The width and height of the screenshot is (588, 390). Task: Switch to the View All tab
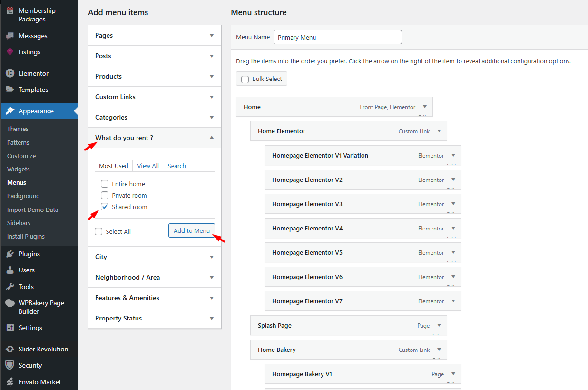(148, 166)
